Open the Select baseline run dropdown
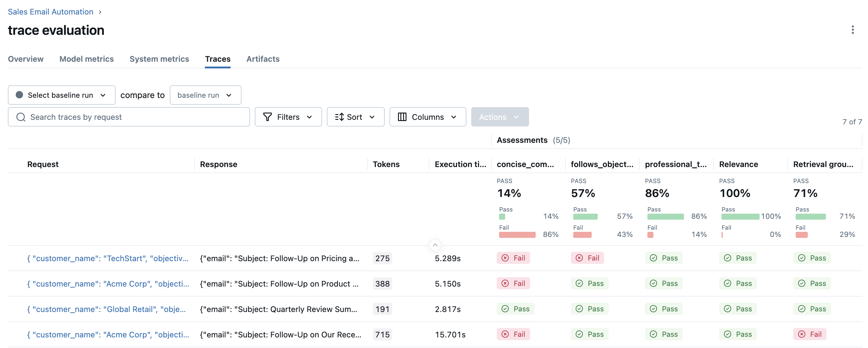The image size is (868, 348). point(61,95)
